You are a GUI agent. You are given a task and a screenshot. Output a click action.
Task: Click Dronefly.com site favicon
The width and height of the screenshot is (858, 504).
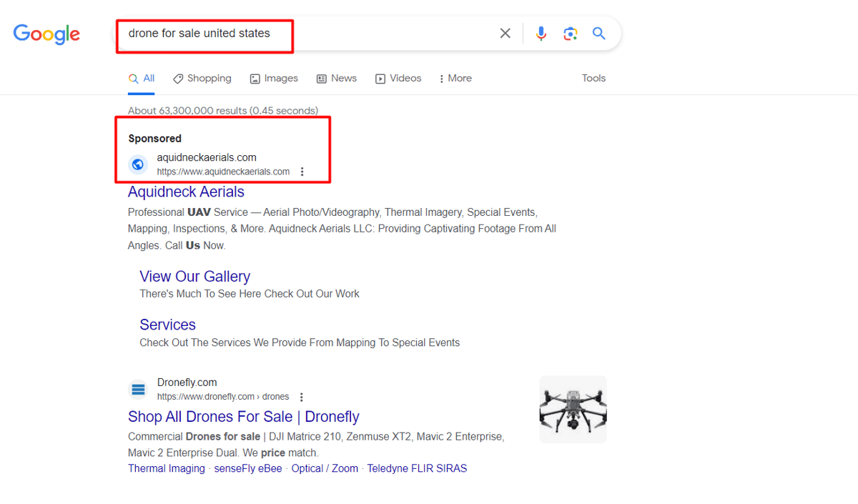[x=138, y=390]
